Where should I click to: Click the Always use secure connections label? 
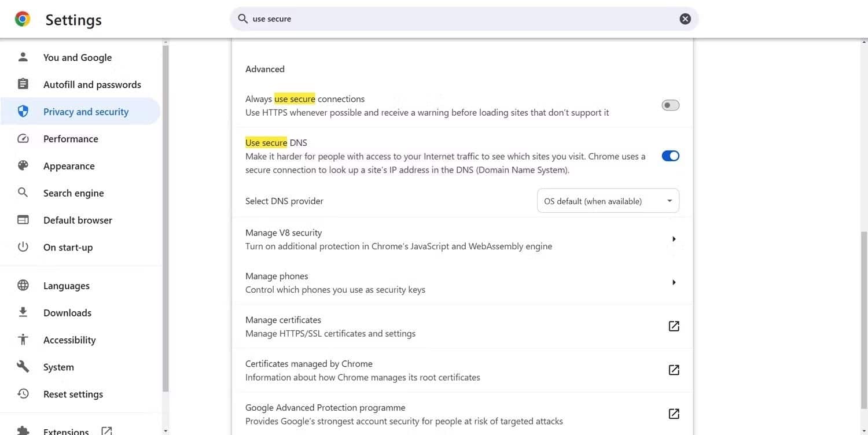point(305,99)
